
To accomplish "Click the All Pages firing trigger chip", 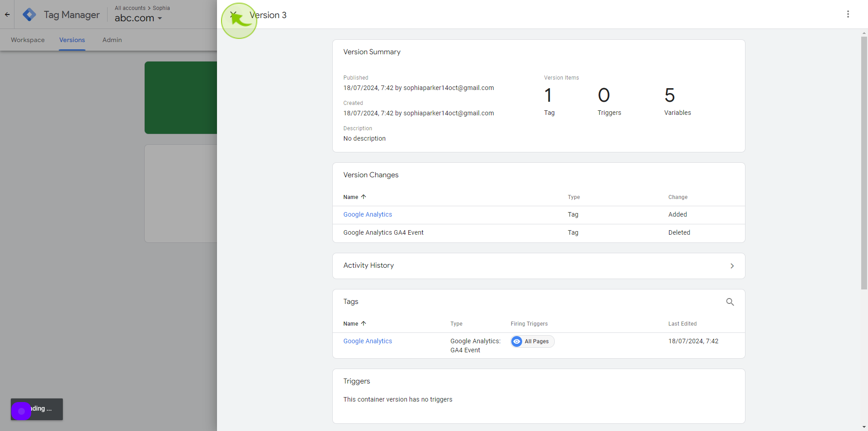I will pos(533,341).
